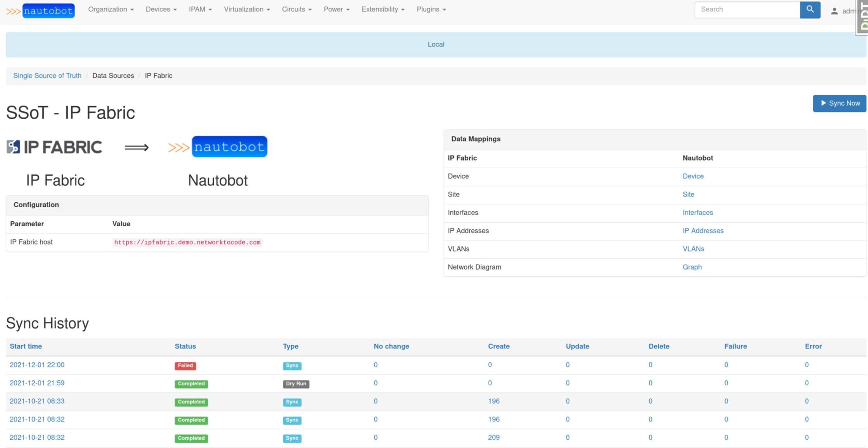Open the Interfaces mapping link

pyautogui.click(x=698, y=213)
